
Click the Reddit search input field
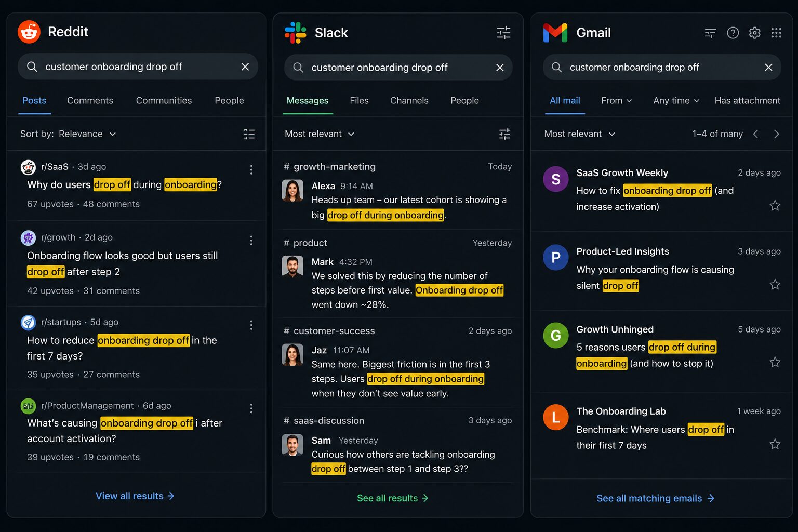[x=138, y=66]
